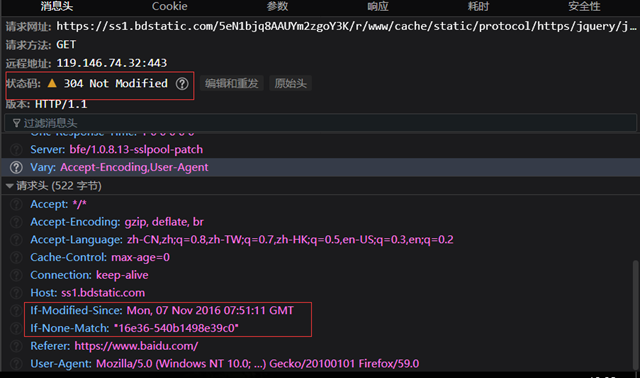Screen dimensions: 640x378
Task: Select the Referer https://www.baidu.com/ value
Action: pos(136,346)
